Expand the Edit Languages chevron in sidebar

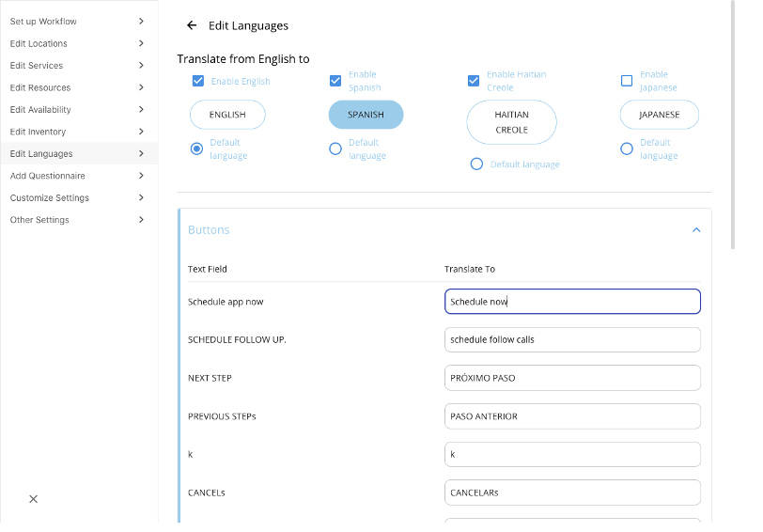pyautogui.click(x=141, y=153)
